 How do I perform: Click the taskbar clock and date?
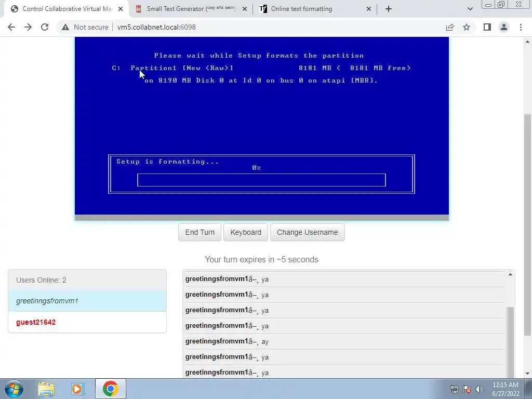[x=506, y=389]
